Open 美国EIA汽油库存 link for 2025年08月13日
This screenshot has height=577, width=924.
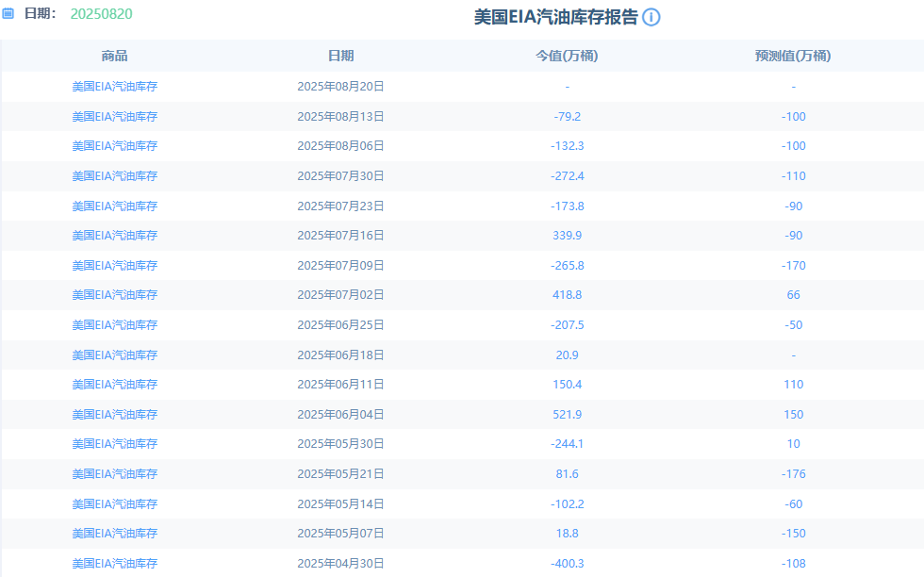pos(115,117)
